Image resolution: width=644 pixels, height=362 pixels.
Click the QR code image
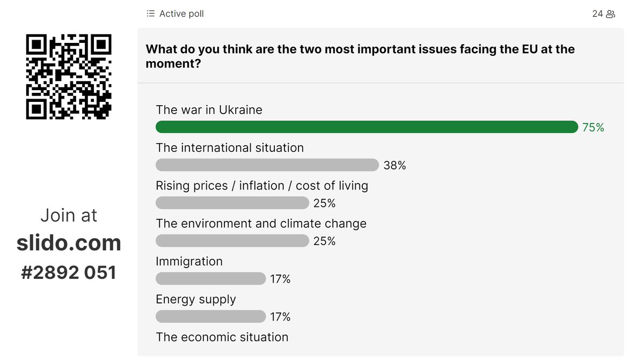click(69, 77)
